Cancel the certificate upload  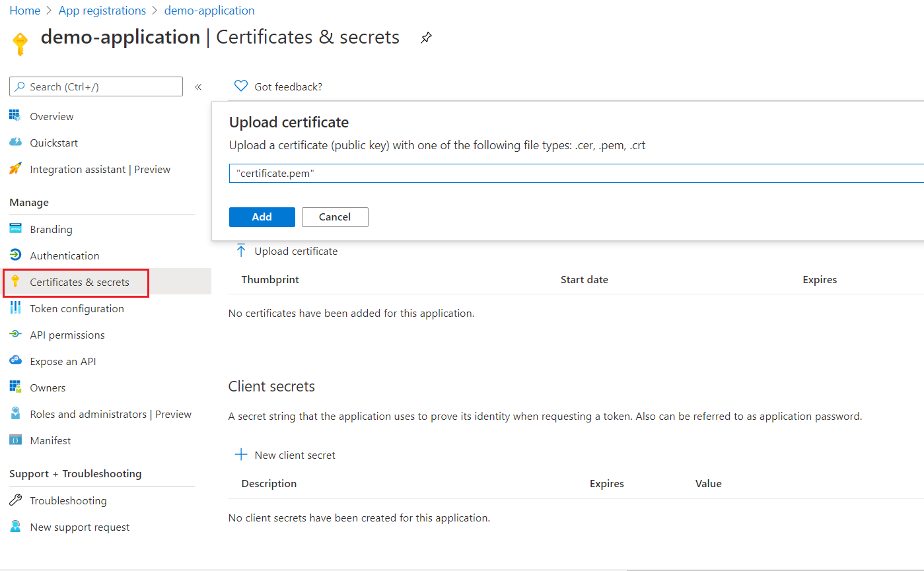pos(335,217)
